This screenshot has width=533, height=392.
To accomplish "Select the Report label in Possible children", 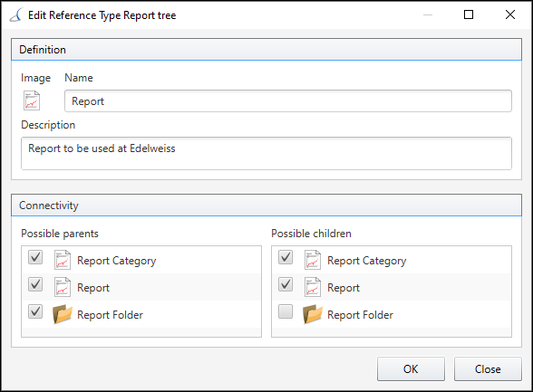I will click(344, 288).
